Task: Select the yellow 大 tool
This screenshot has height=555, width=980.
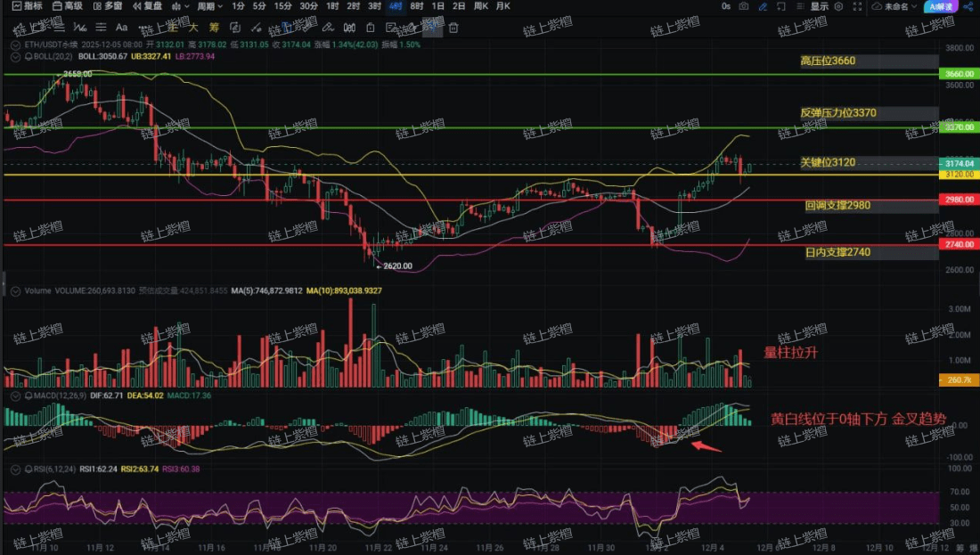Action: [193, 28]
